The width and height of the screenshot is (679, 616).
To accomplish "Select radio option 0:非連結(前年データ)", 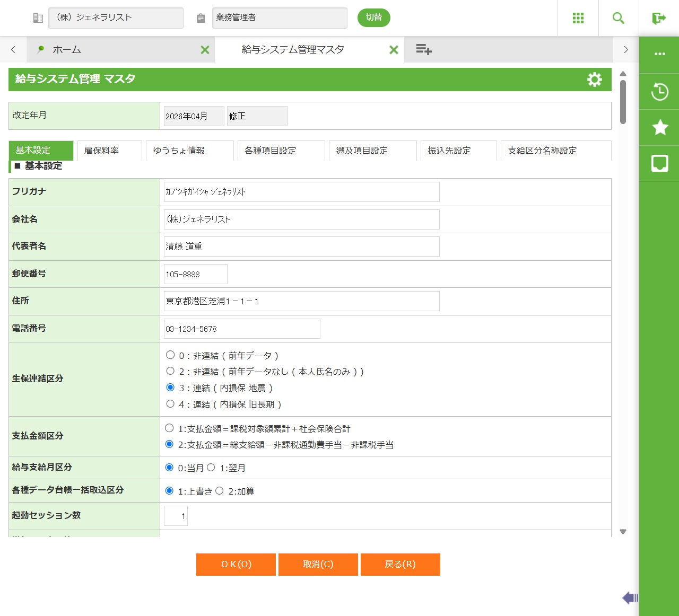I will [170, 355].
